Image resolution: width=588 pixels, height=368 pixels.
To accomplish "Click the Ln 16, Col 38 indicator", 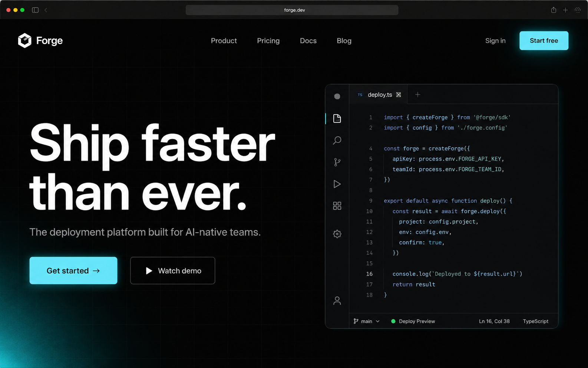I will 494,321.
